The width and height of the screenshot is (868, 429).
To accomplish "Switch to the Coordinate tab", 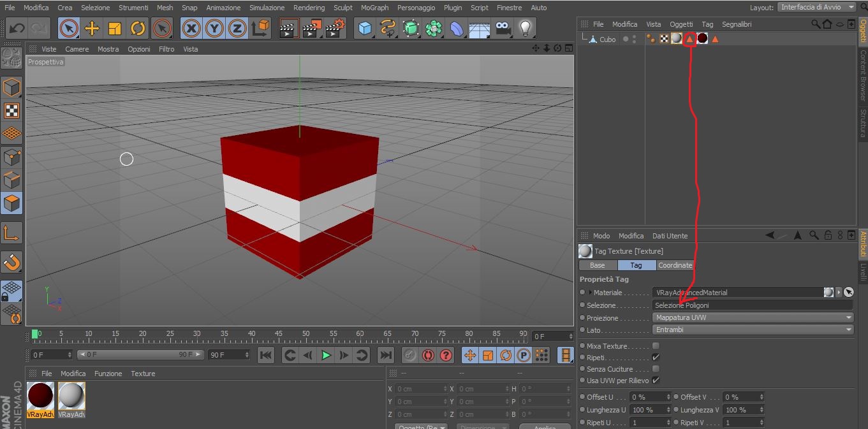I will click(675, 265).
